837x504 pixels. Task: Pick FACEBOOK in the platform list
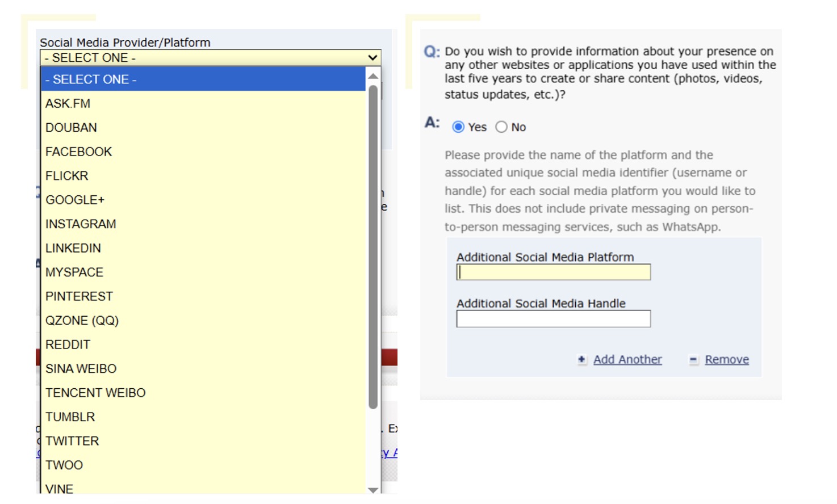click(203, 152)
